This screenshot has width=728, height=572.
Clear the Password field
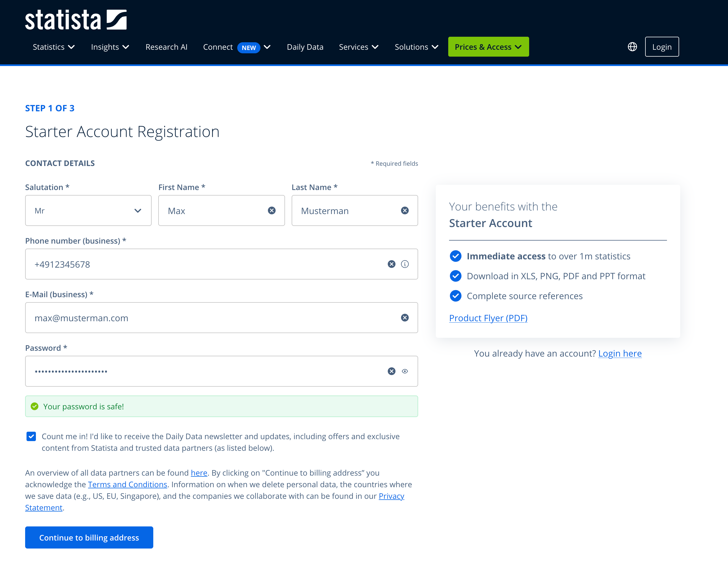[x=391, y=371]
